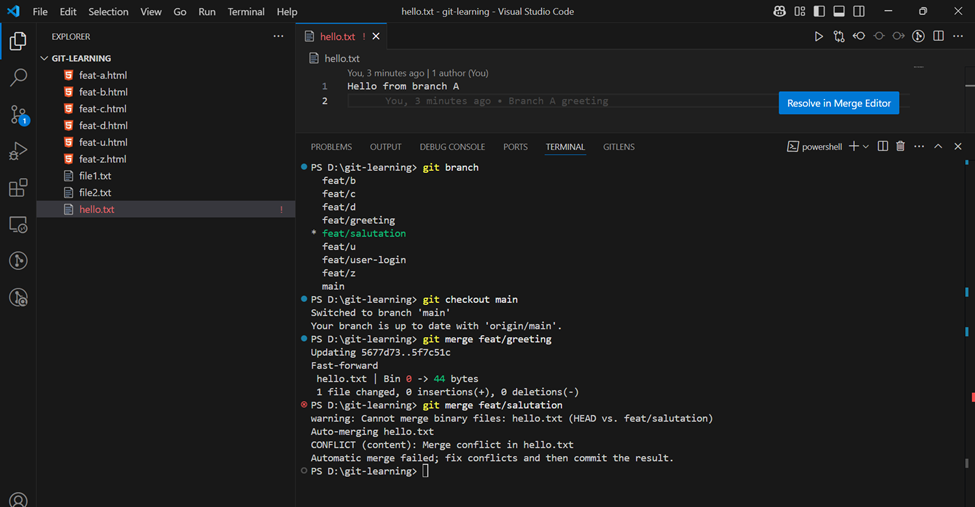Close the terminal panel
The image size is (975, 507).
(958, 146)
